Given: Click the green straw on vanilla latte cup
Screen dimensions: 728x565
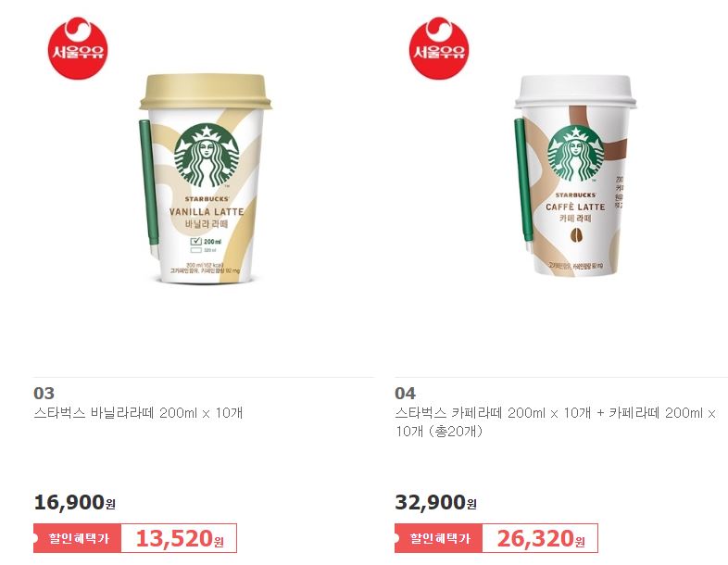Looking at the screenshot, I should pos(149,182).
